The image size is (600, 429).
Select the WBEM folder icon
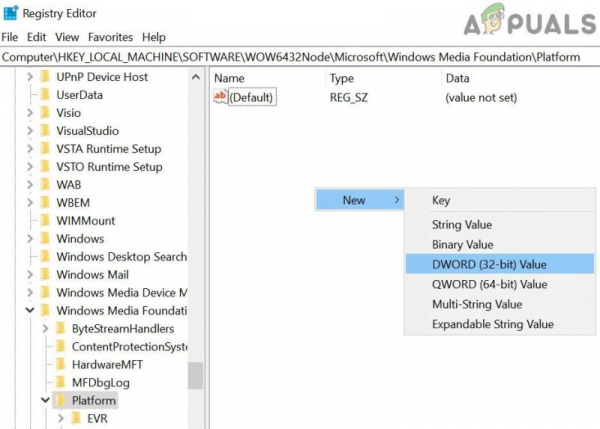tap(45, 202)
